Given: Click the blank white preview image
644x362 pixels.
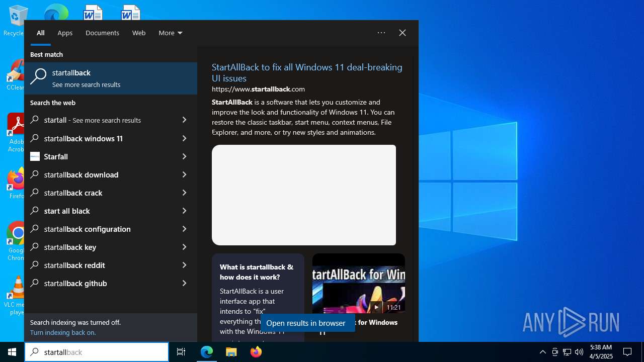Looking at the screenshot, I should coord(304,195).
